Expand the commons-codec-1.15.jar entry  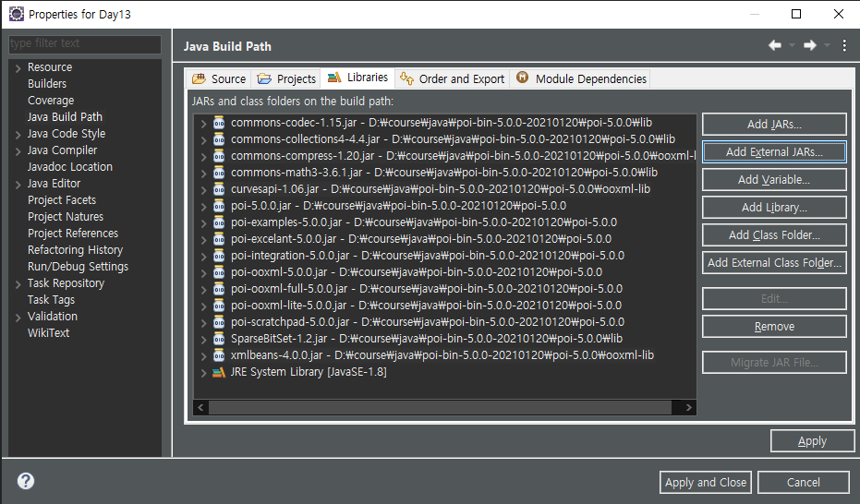pos(203,124)
